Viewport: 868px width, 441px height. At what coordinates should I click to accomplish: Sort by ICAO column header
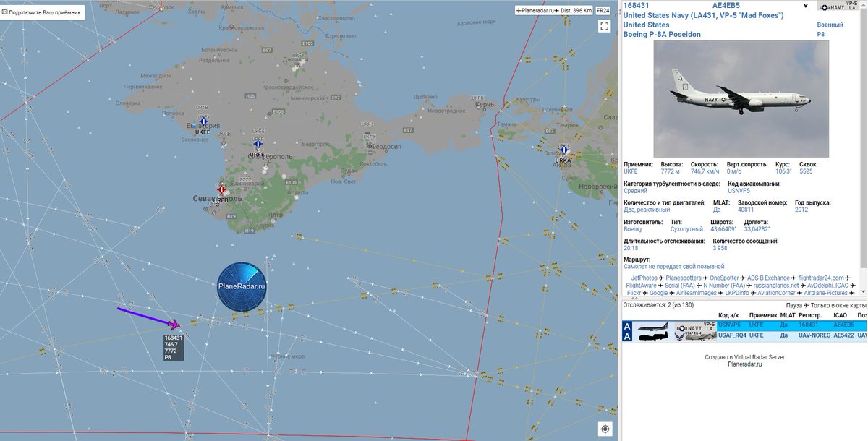tap(842, 315)
